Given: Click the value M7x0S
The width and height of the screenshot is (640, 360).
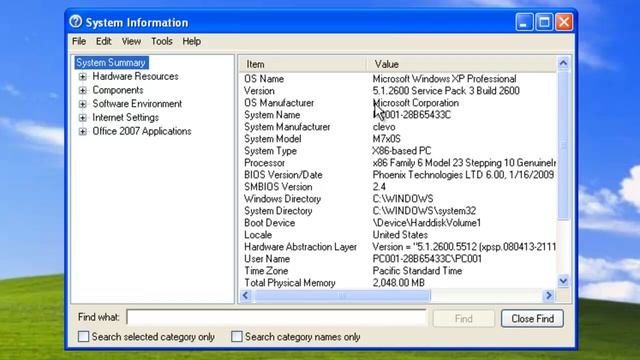Looking at the screenshot, I should (387, 139).
